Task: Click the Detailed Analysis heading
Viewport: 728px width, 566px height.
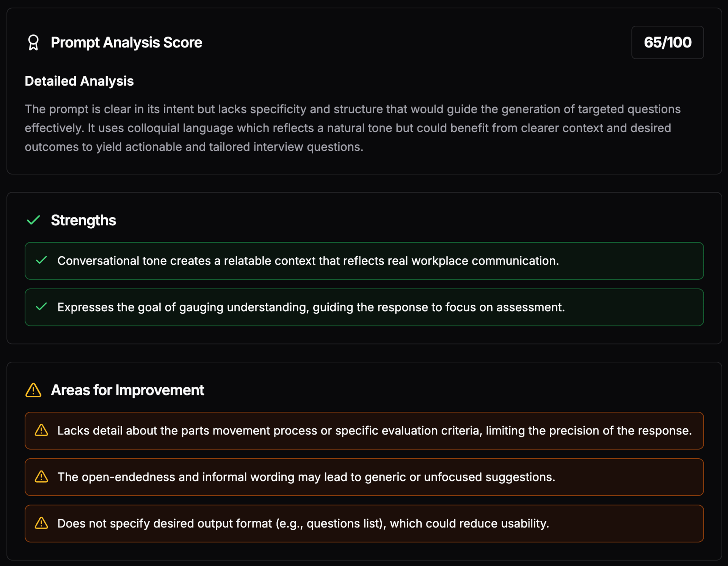Action: pyautogui.click(x=79, y=81)
